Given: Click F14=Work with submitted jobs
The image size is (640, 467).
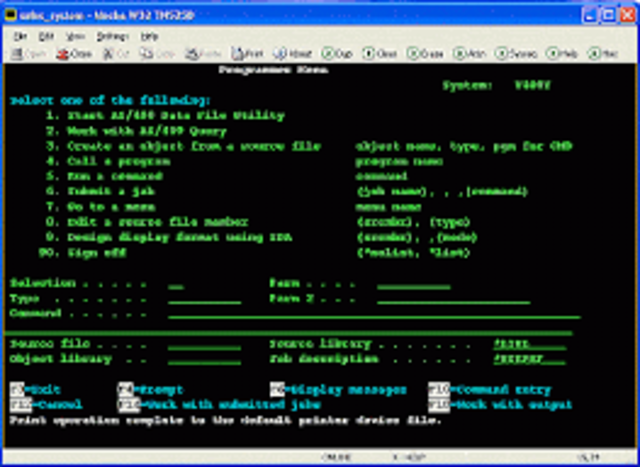Looking at the screenshot, I should (x=219, y=405).
